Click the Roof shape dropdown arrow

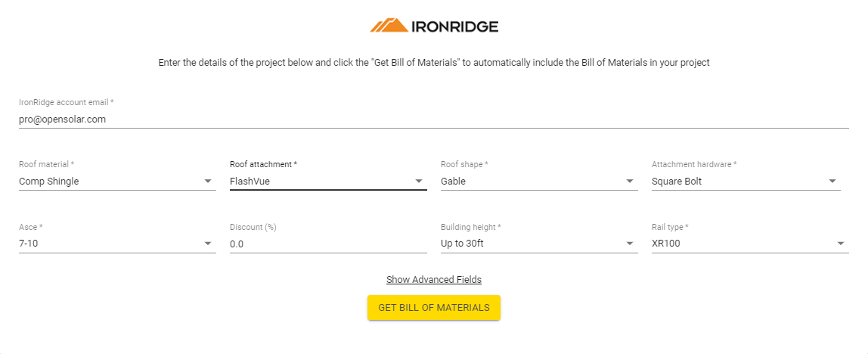[x=629, y=181]
